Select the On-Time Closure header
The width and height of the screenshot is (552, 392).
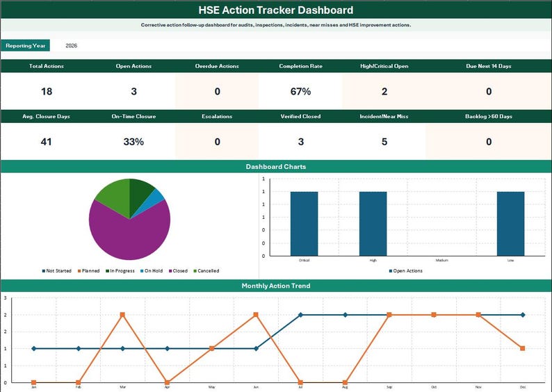click(x=133, y=116)
